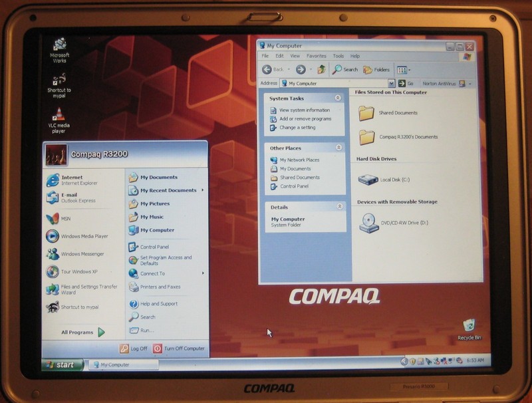The width and height of the screenshot is (532, 403).
Task: Collapse the Details panel
Action: [x=339, y=207]
